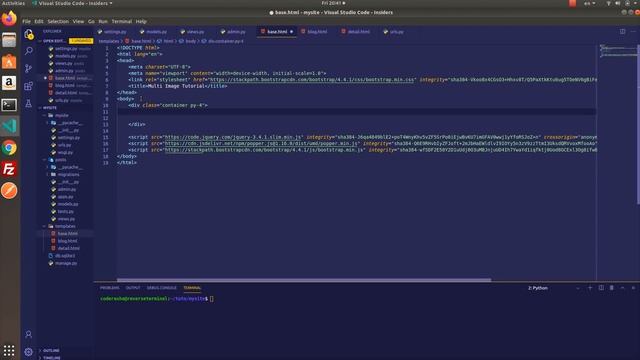
Task: Open the Test flask view in the activity bar
Action: point(29,103)
